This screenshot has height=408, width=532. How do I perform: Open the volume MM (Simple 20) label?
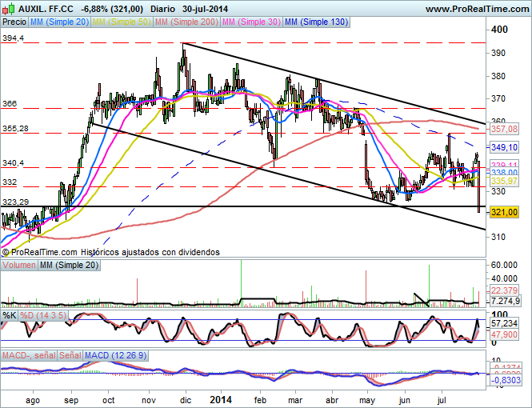coord(69,265)
